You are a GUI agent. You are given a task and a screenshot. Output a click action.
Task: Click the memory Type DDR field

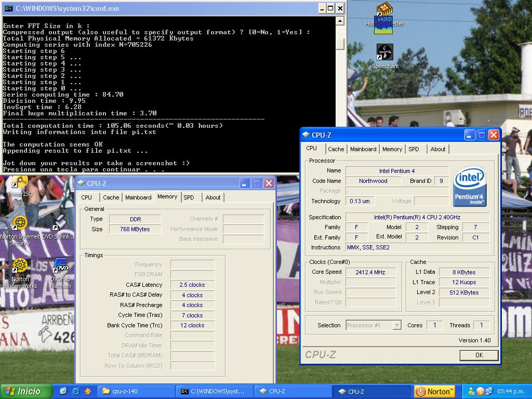(x=135, y=219)
